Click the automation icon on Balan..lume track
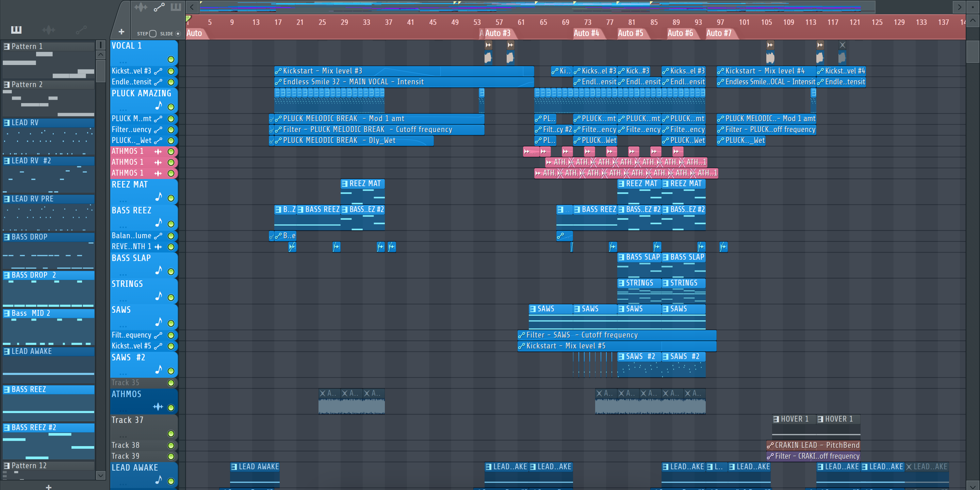This screenshot has height=490, width=980. pos(158,236)
